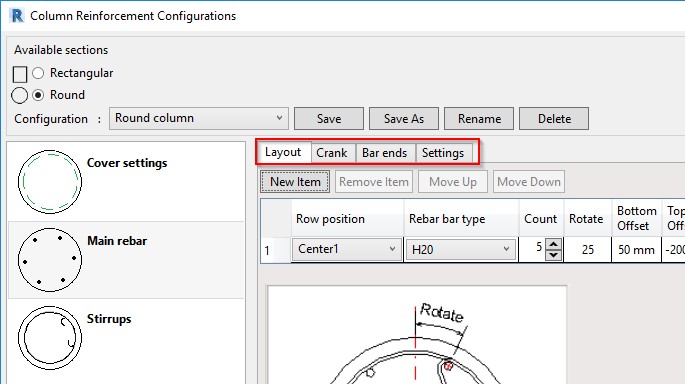Select row 1 header in the table
Viewport: 685px width, 384px height.
276,250
